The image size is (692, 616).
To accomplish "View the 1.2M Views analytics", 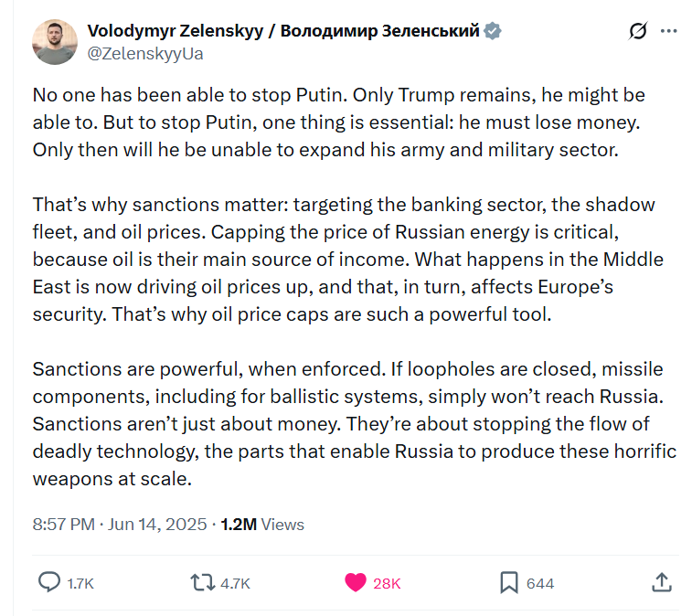I will coord(262,525).
